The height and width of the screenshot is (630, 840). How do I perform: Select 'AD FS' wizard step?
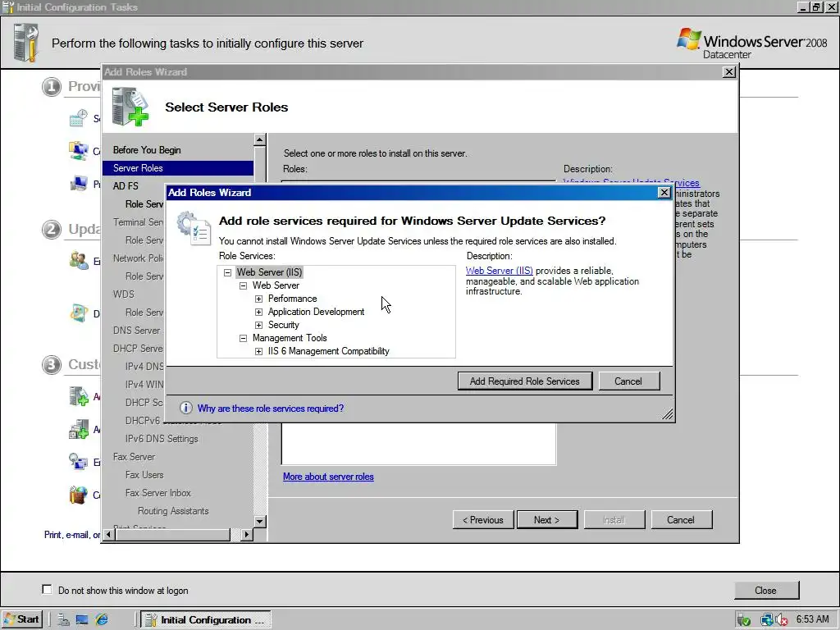tap(126, 186)
